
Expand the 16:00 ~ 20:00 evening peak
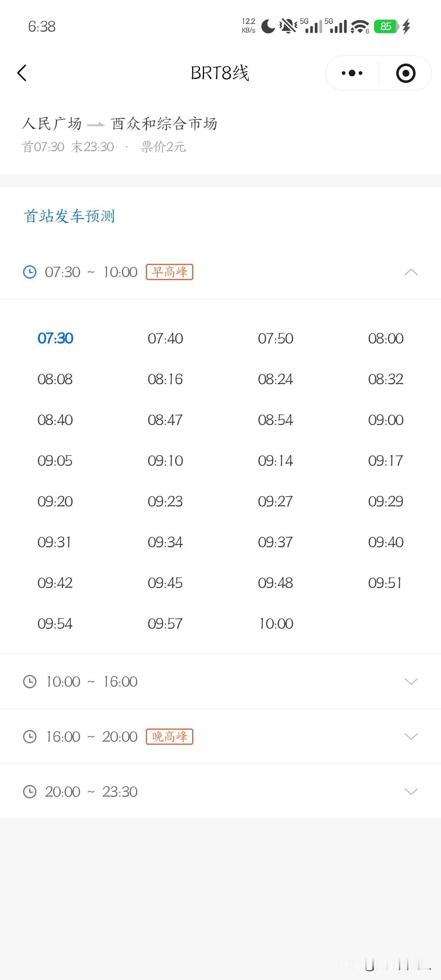(411, 737)
